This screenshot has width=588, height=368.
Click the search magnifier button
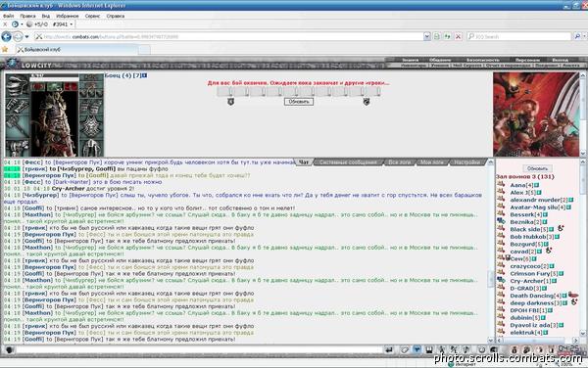[577, 36]
